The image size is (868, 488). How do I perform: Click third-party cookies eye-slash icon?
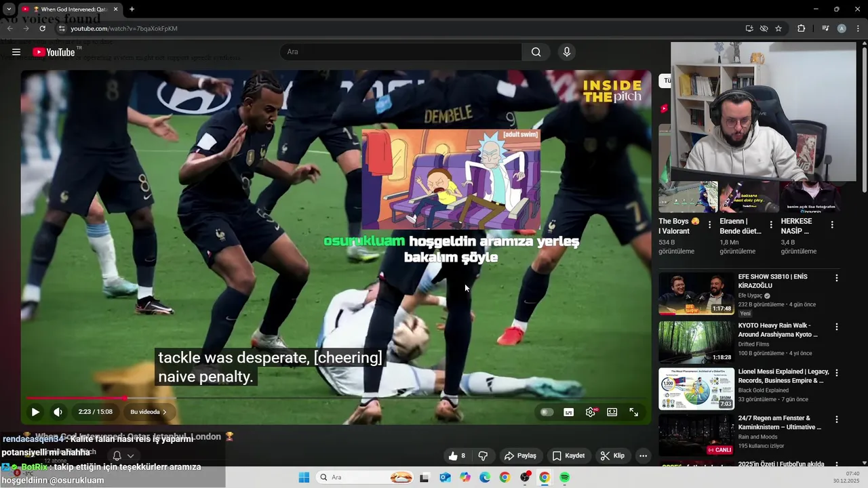pyautogui.click(x=764, y=28)
